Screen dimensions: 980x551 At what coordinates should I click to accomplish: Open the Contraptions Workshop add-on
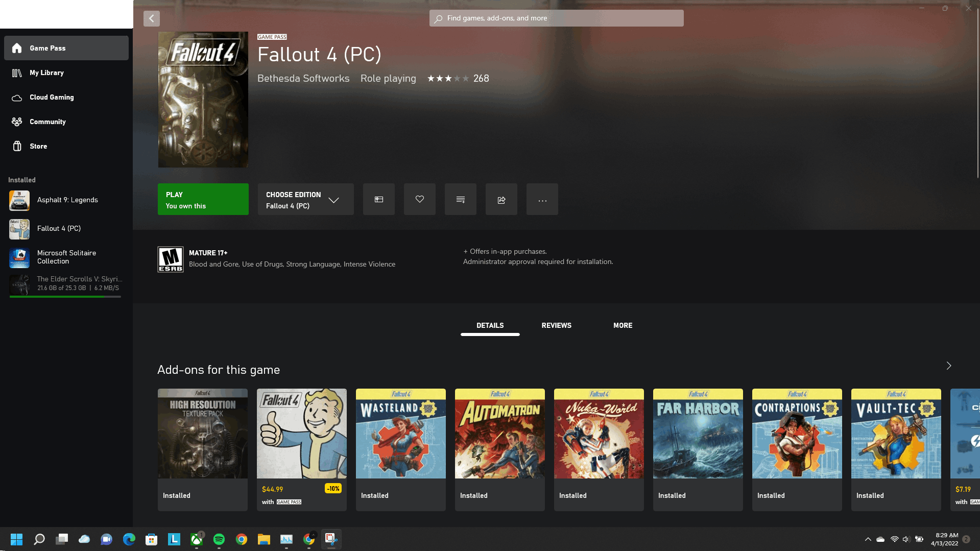tap(797, 449)
